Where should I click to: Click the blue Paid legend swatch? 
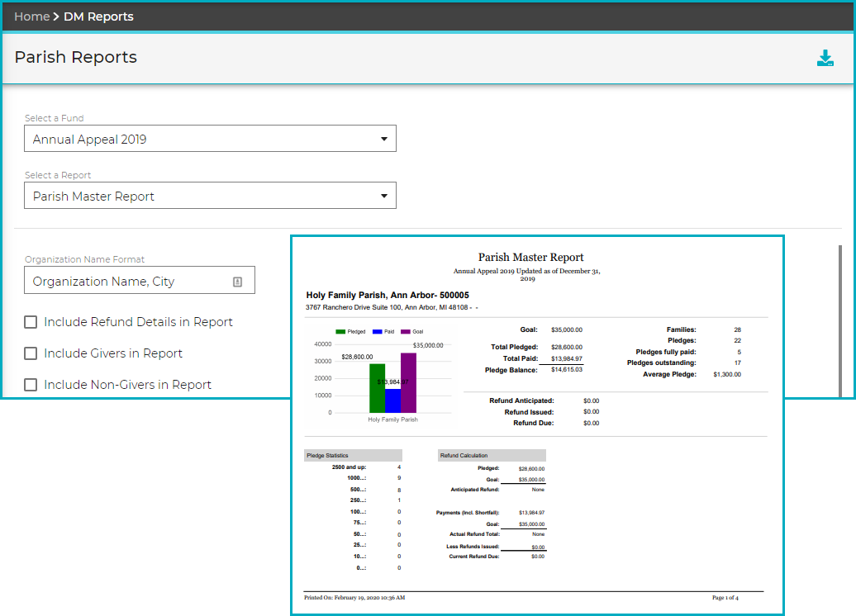378,332
